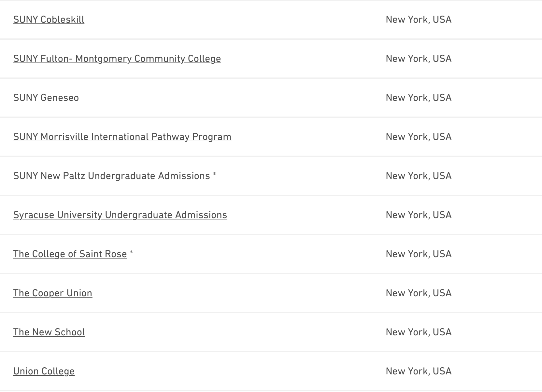Click location in the Syracuse University row

(x=419, y=215)
